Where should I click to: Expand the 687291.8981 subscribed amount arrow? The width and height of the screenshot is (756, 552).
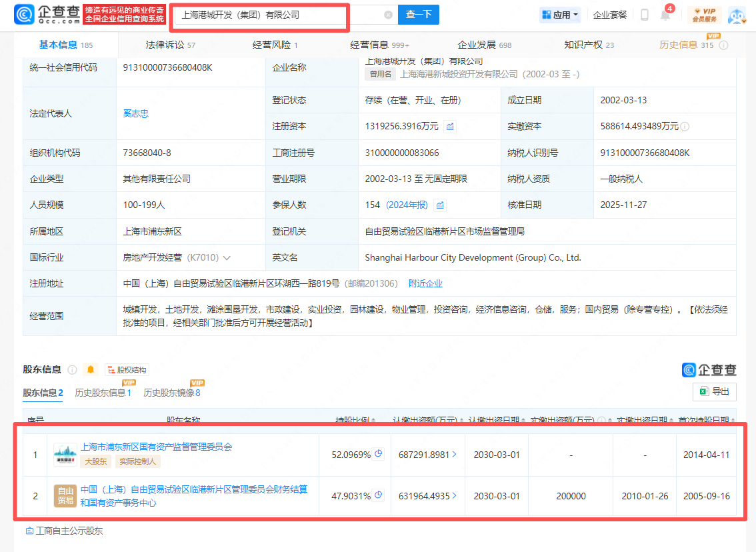click(x=455, y=455)
